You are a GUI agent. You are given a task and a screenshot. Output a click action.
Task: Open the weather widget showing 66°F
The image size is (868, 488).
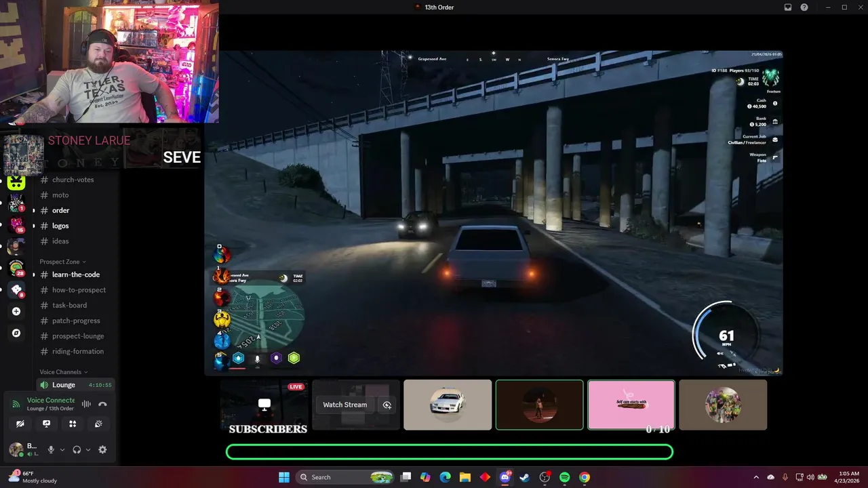[x=33, y=477]
